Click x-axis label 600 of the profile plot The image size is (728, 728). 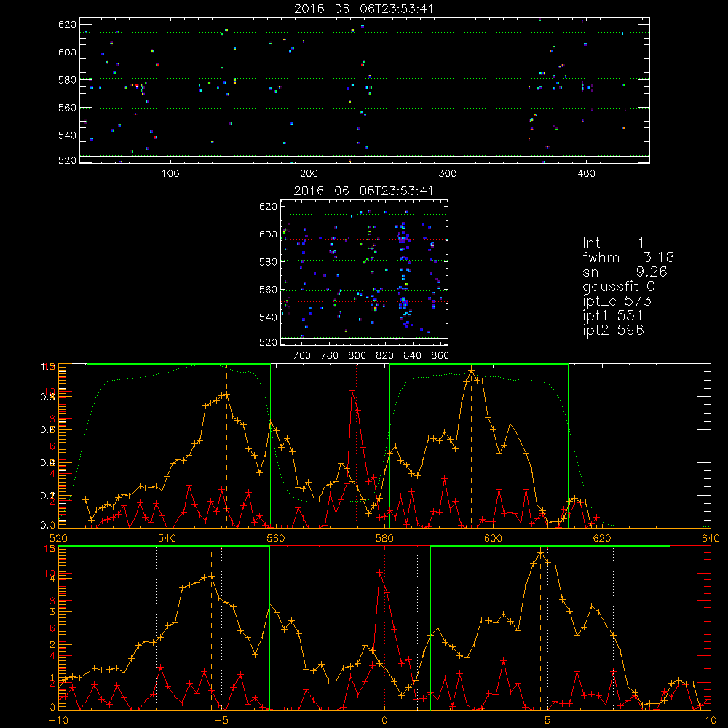493,539
